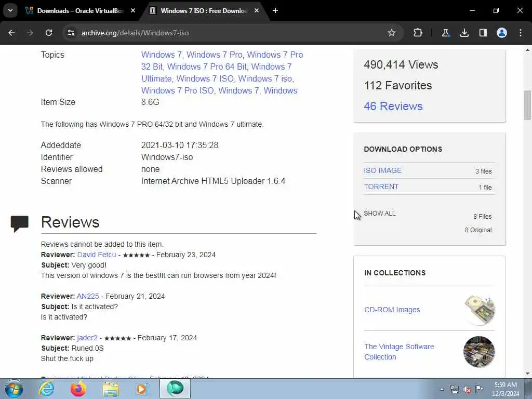532x399 pixels.
Task: Open the Extensions puzzle icon
Action: pyautogui.click(x=418, y=33)
